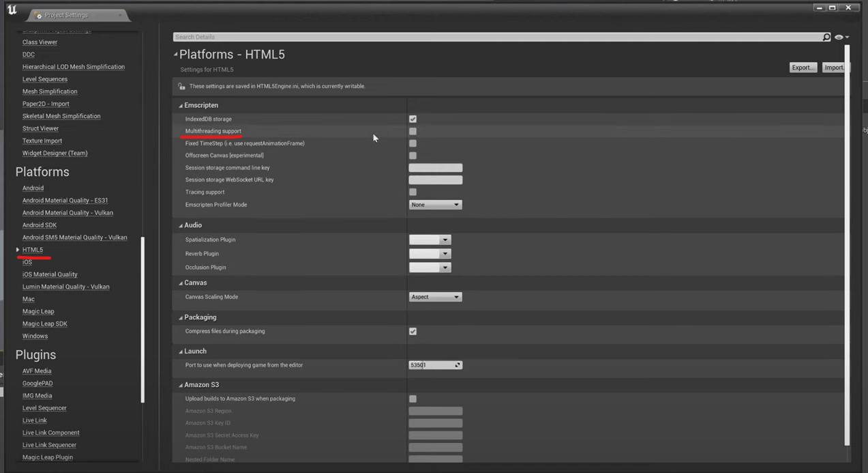Click the Import button
Screen dimensions: 868x473
pyautogui.click(x=834, y=68)
